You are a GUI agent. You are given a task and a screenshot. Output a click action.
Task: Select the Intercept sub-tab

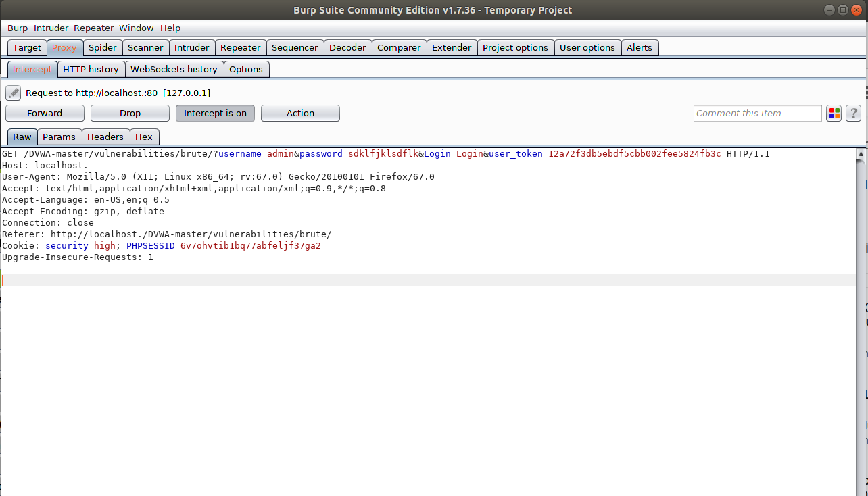(32, 69)
